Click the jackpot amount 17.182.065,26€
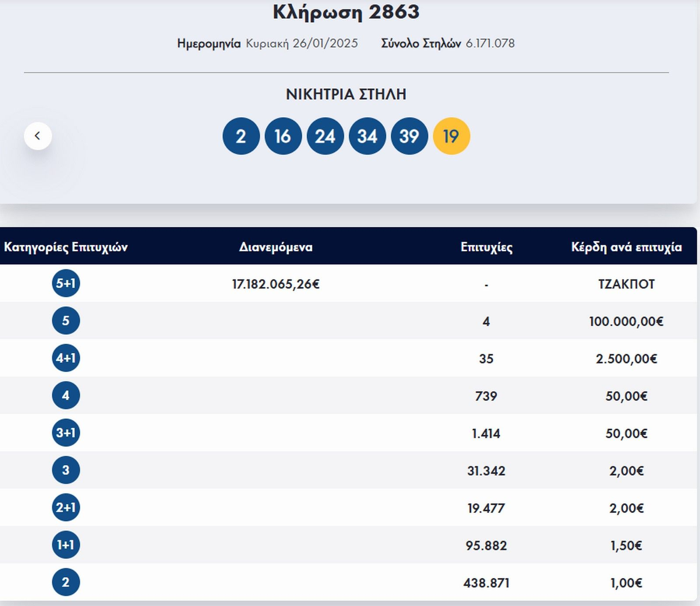 (276, 284)
